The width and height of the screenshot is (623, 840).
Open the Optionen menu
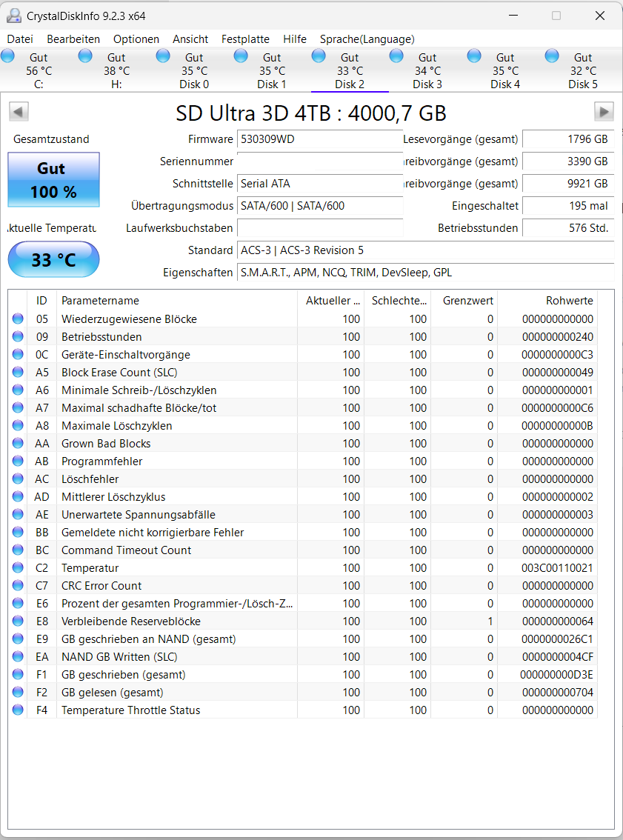pos(136,39)
